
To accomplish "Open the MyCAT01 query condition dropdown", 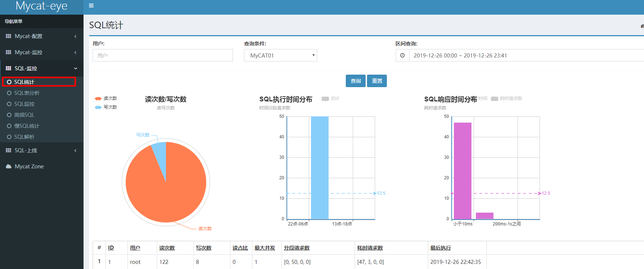I will point(281,55).
